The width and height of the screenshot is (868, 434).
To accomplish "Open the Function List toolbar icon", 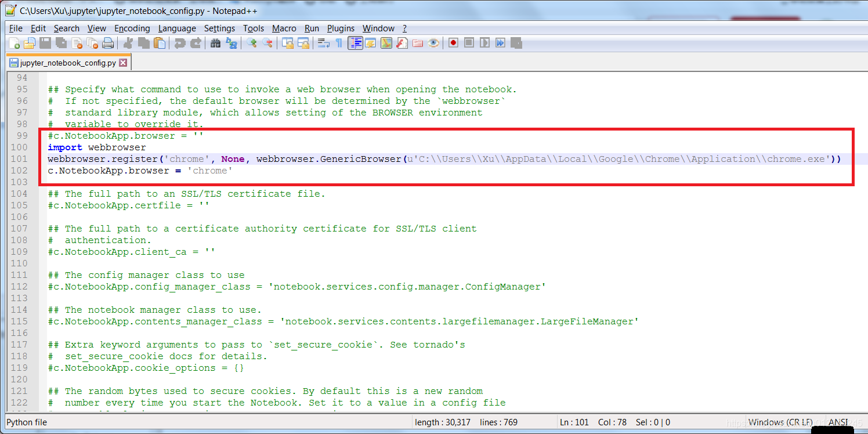I will [x=402, y=43].
